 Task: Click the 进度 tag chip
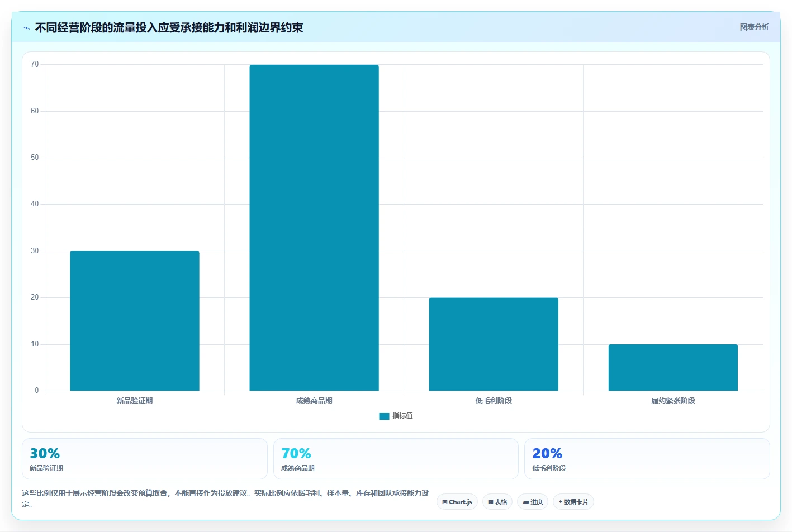tap(533, 502)
